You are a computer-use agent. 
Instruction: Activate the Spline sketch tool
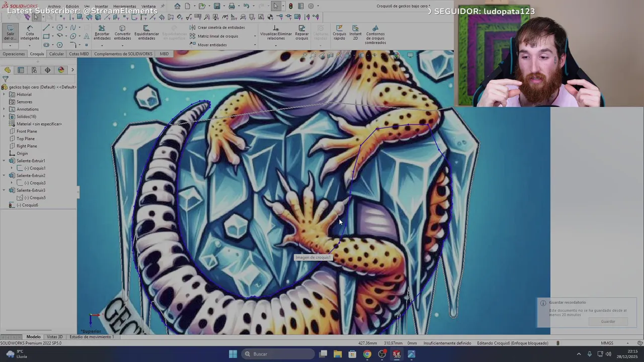[73, 28]
